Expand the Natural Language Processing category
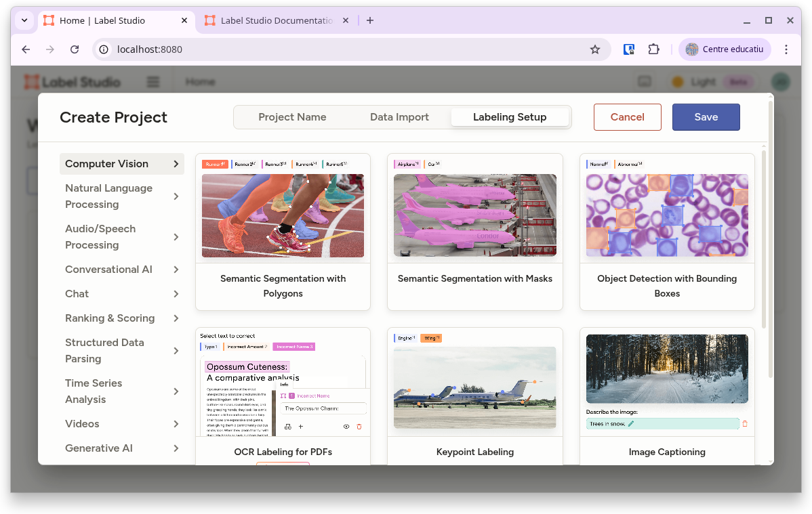Screen dimensions: 812x514 coord(121,196)
